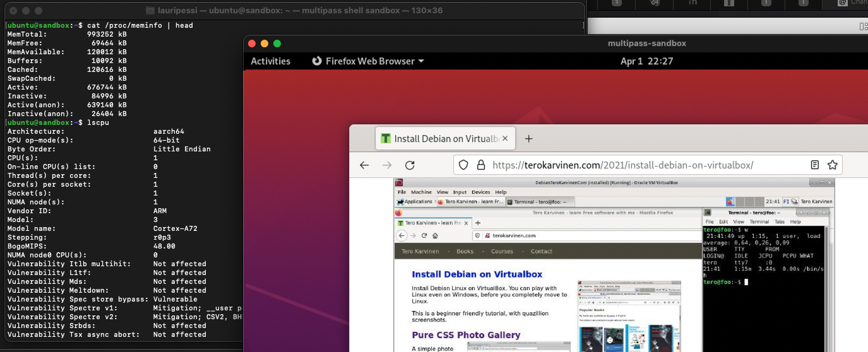868x352 pixels.
Task: Click the red notification icon in Debian panel
Action: 730,202
